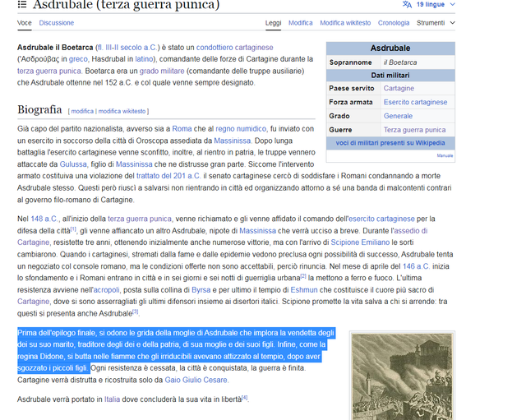Open the Italia link
Image resolution: width=526 pixels, height=420 pixels.
click(x=112, y=399)
